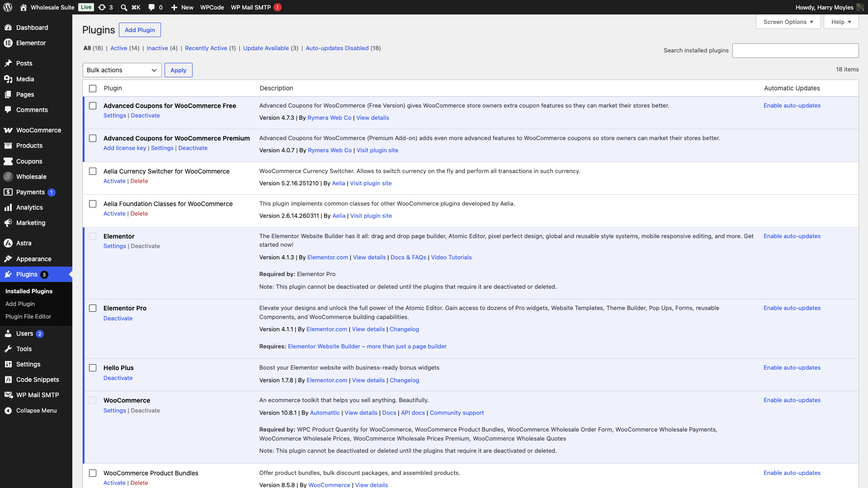Filter by Auto-updates Disabled
This screenshot has width=868, height=488.
coord(337,48)
